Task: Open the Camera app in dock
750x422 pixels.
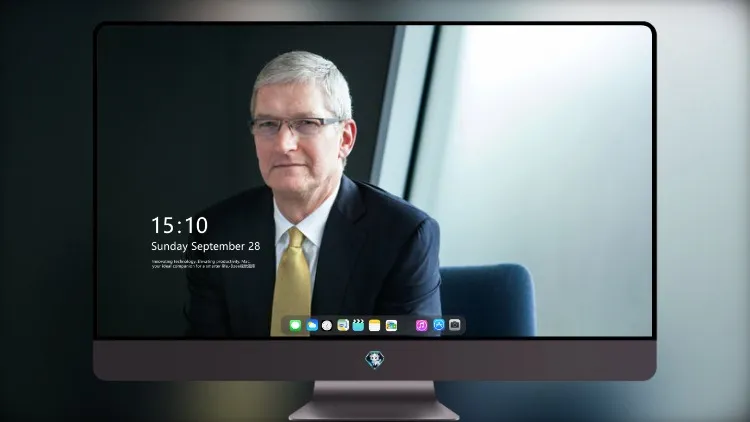Action: coord(455,325)
